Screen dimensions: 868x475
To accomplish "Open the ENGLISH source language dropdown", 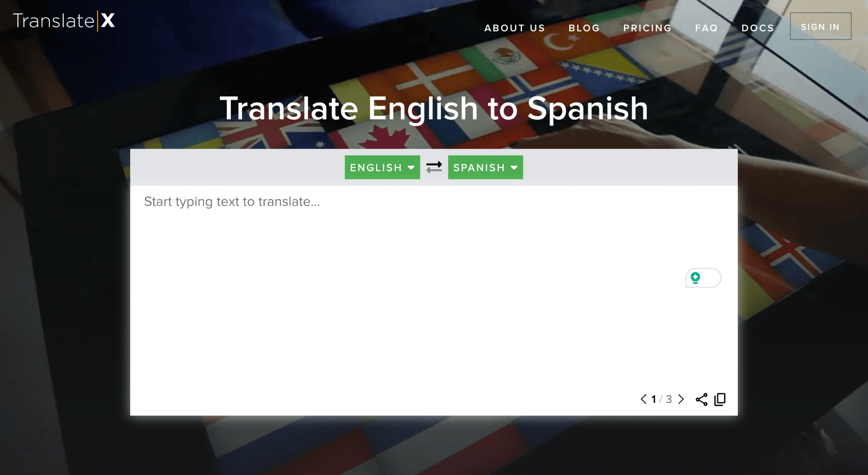I will 382,167.
